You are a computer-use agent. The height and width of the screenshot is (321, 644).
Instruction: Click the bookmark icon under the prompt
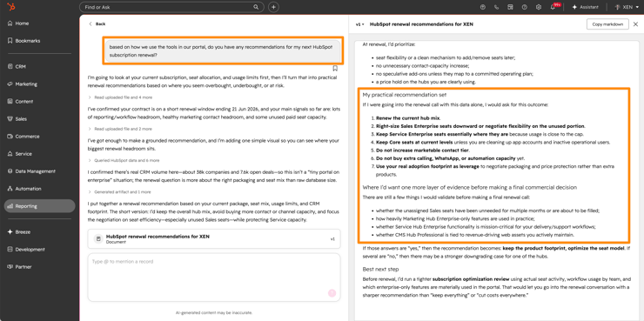[335, 68]
